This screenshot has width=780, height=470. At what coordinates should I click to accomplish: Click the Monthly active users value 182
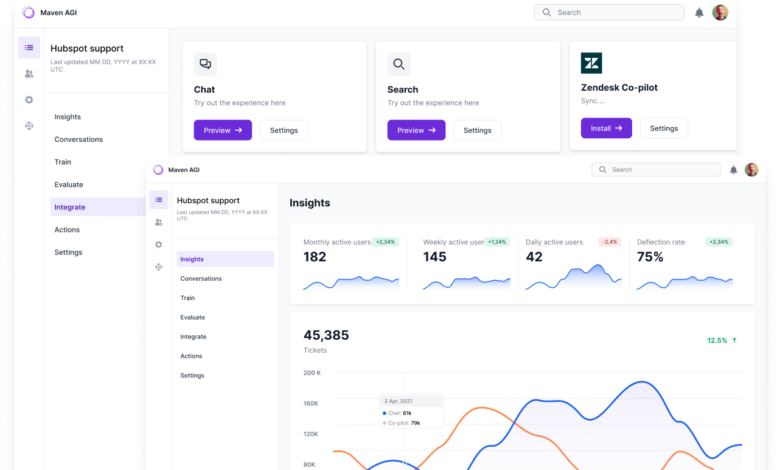click(315, 257)
